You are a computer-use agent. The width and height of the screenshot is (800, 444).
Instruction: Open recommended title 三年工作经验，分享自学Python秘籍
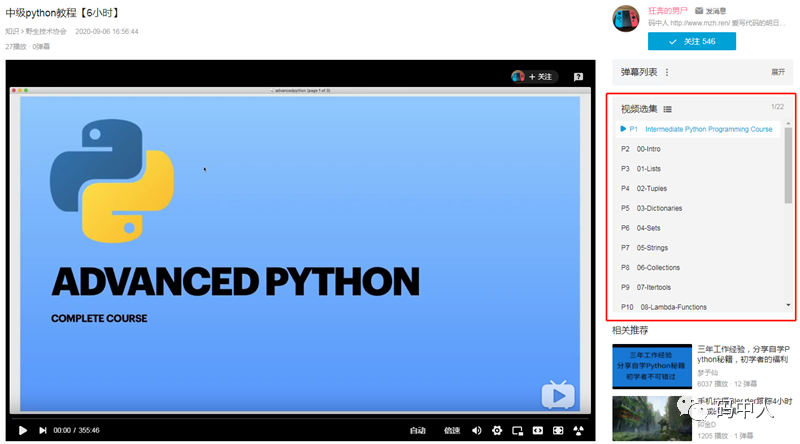[x=743, y=354]
